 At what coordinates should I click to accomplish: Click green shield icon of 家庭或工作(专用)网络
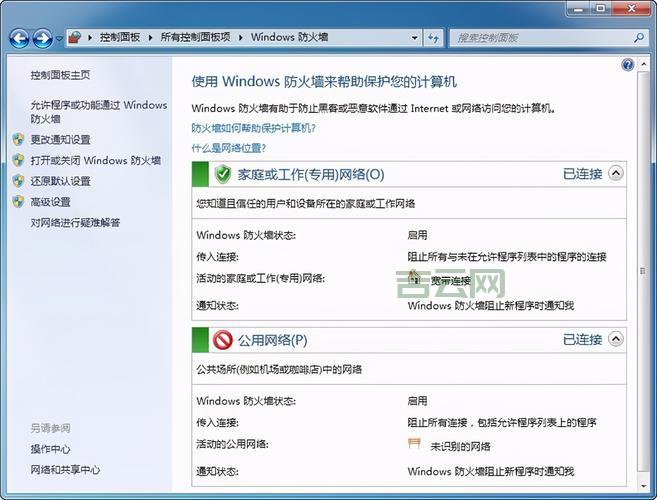[x=223, y=174]
